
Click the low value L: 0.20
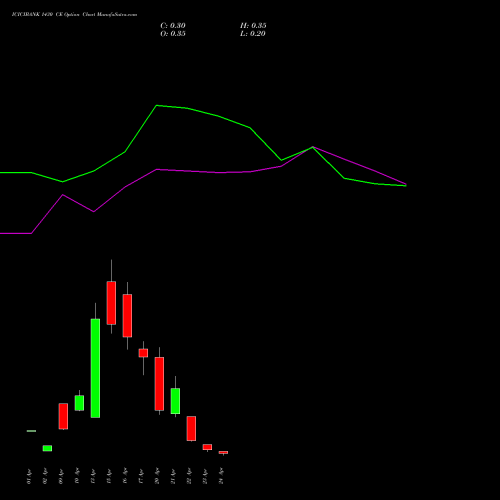tap(253, 34)
